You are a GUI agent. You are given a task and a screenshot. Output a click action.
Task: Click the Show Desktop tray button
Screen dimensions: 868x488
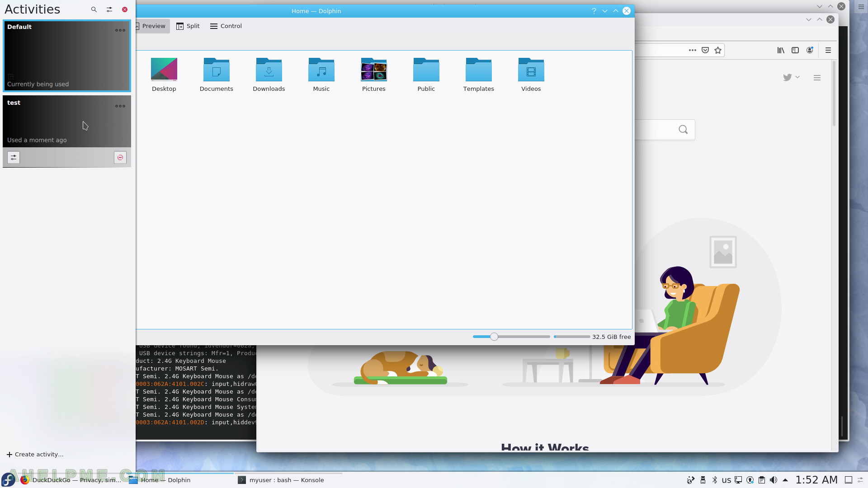click(x=849, y=480)
